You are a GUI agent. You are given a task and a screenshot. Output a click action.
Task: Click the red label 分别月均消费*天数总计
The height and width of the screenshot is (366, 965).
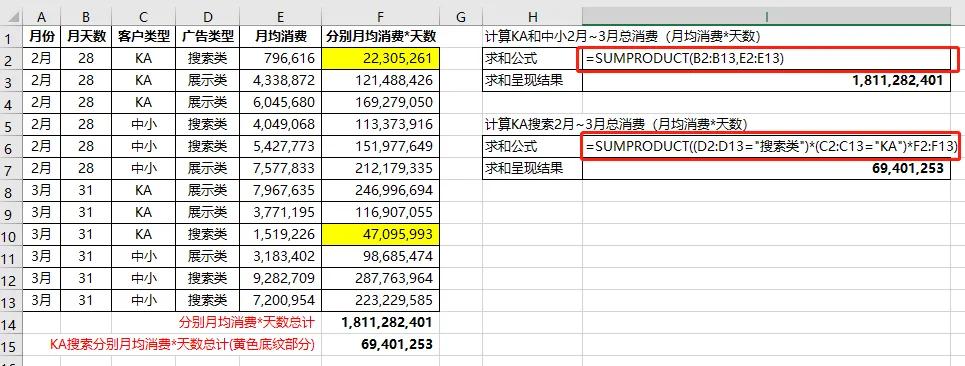[247, 322]
